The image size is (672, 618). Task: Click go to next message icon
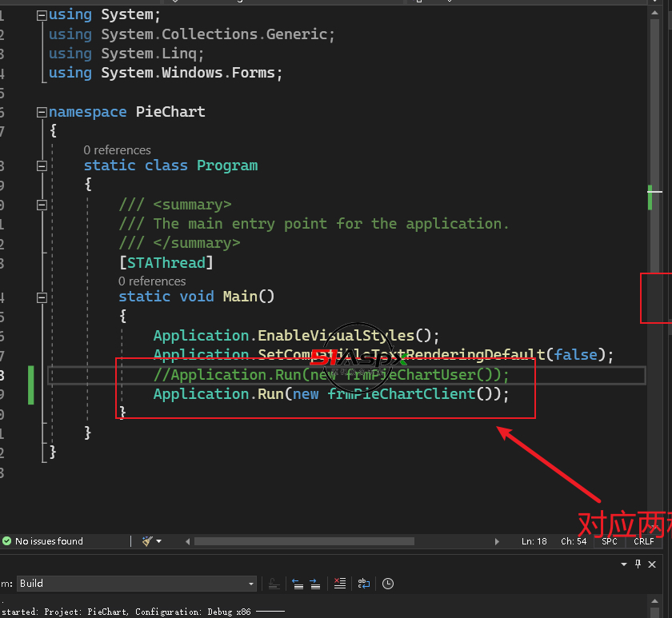pos(315,584)
